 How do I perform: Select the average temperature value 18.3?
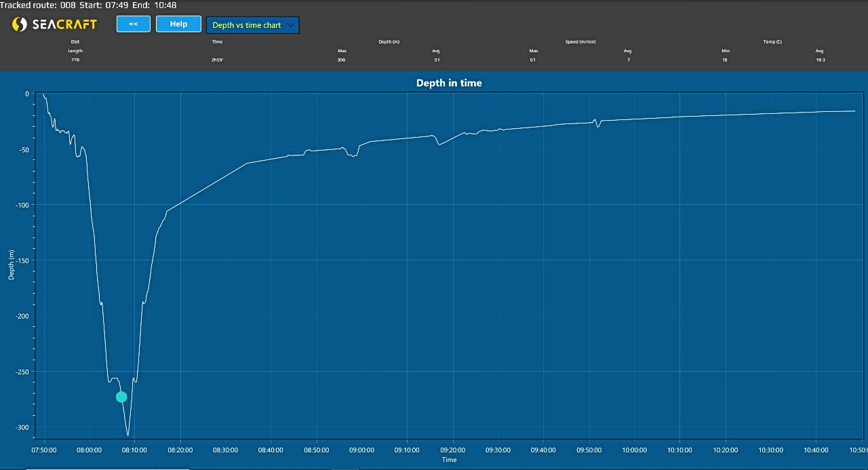point(821,60)
